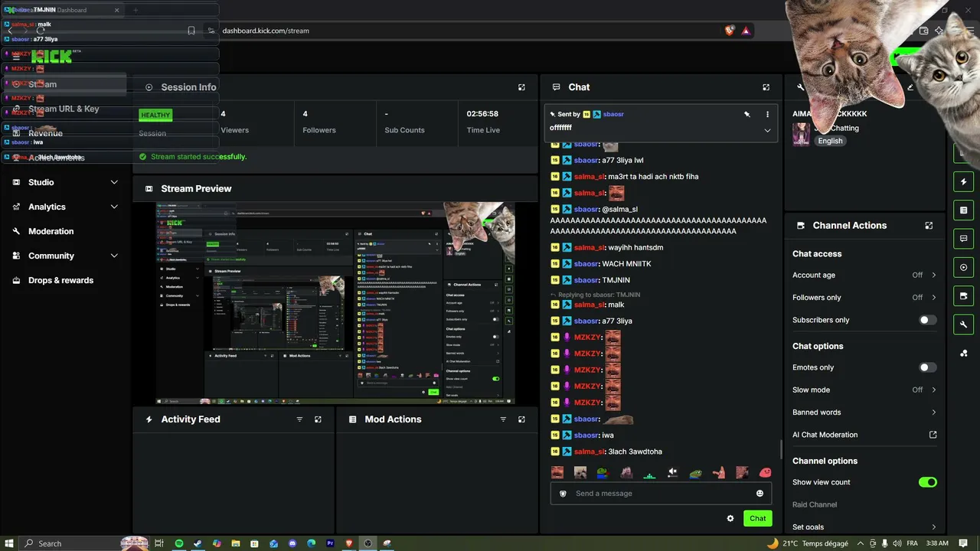Open Brave Rewards triangle icon
This screenshot has width=980, height=551.
(746, 31)
